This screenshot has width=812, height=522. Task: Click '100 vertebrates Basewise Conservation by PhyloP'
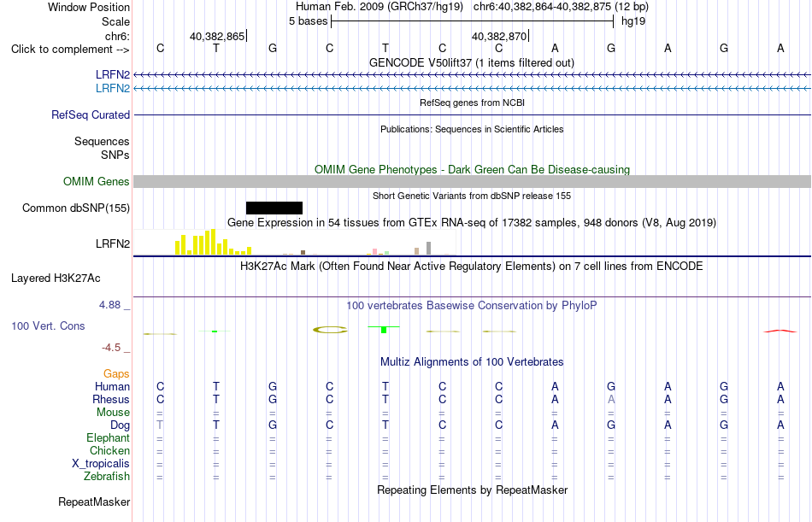click(472, 306)
